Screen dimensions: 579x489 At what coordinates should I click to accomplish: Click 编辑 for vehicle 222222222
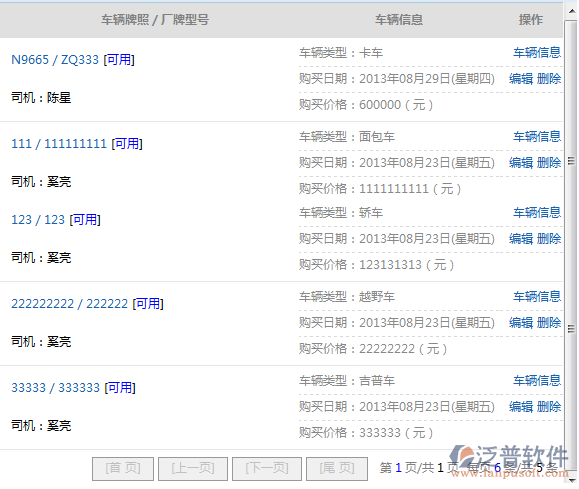point(521,323)
